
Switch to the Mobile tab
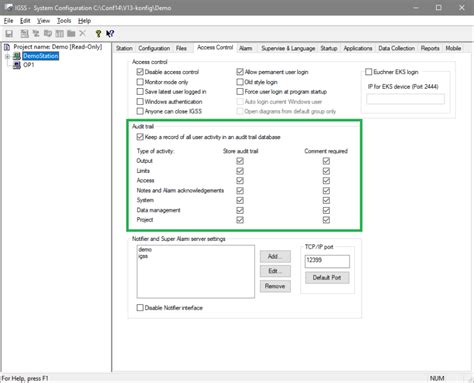[x=453, y=48]
